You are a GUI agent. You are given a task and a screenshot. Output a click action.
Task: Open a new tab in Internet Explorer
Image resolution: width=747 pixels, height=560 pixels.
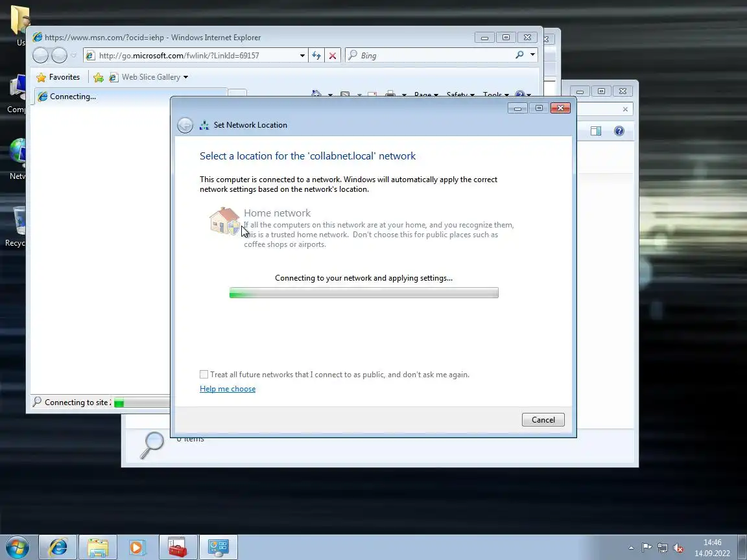tap(237, 93)
